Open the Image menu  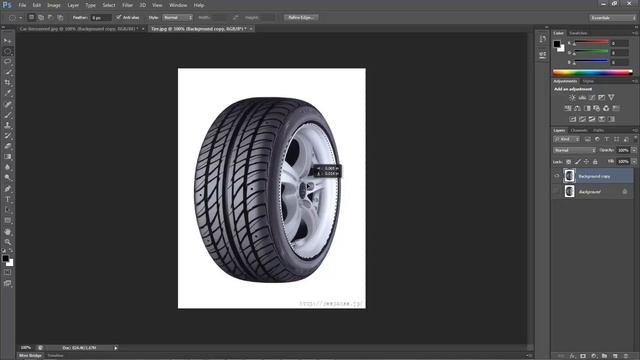pos(53,5)
